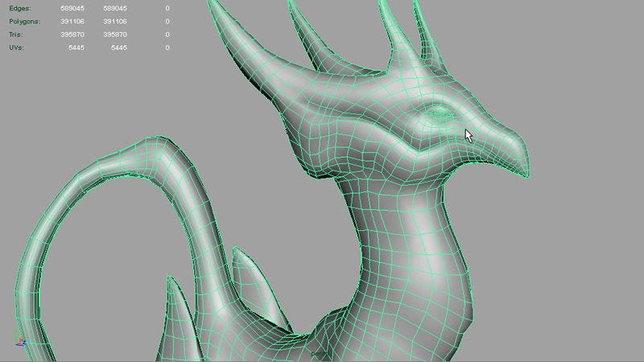Click the UVs label in the HUD
Image resolution: width=644 pixels, height=362 pixels.
(16, 47)
